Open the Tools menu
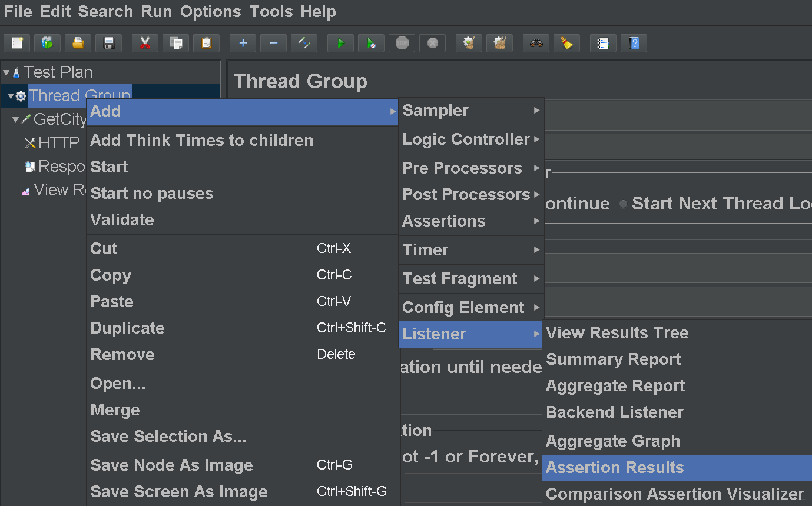The height and width of the screenshot is (506, 812). 271,12
